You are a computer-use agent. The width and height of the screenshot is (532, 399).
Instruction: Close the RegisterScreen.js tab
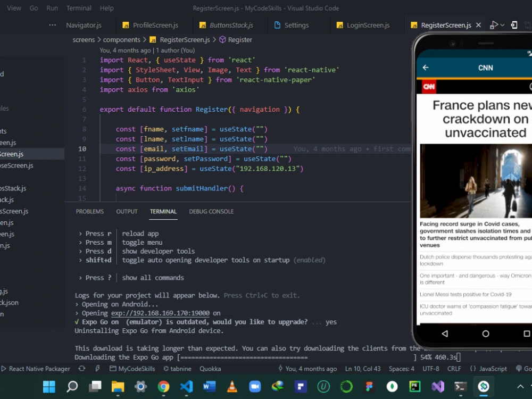click(478, 25)
